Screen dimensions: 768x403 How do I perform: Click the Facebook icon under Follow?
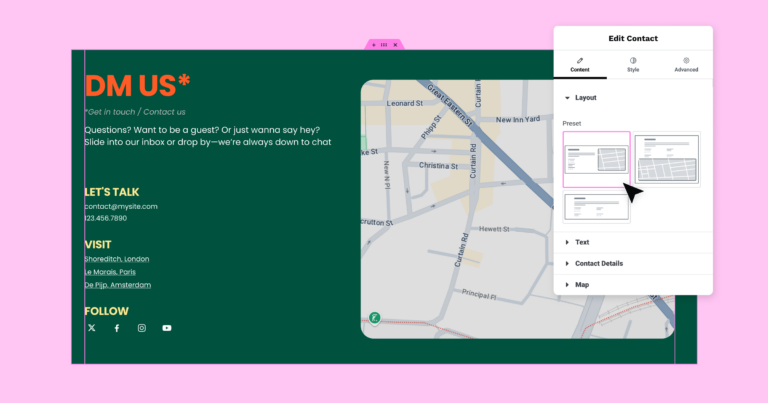116,328
